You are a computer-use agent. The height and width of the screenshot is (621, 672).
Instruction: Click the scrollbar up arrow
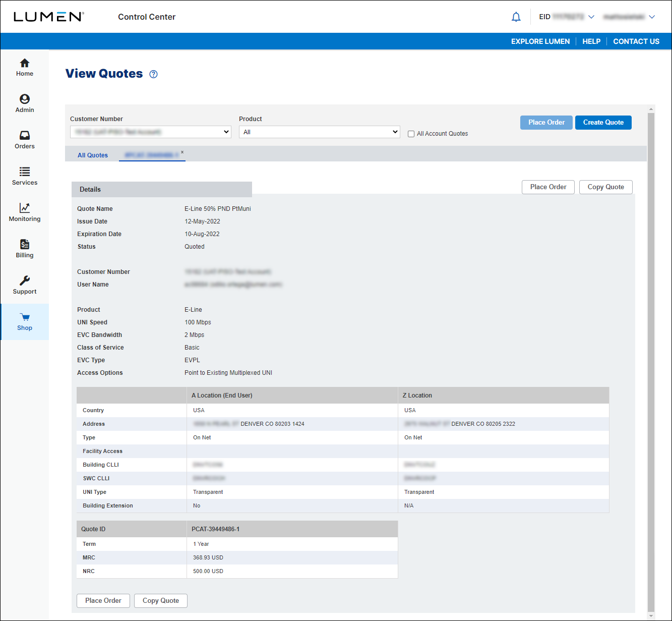pyautogui.click(x=651, y=109)
